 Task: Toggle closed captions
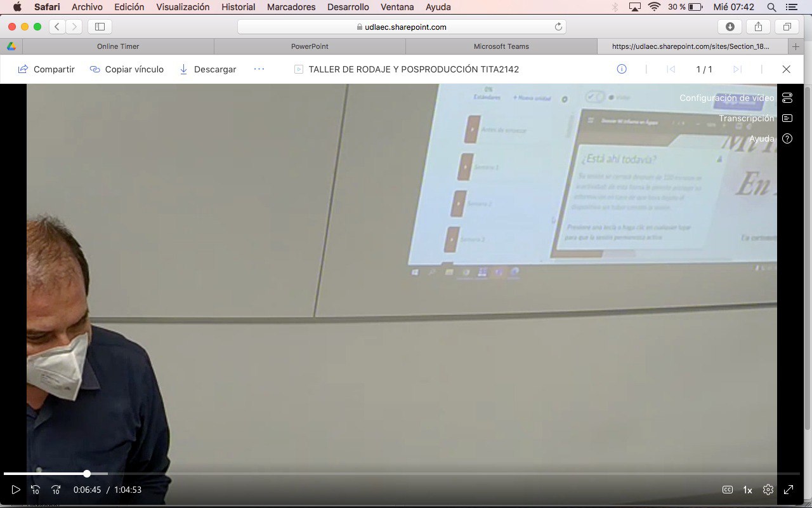click(728, 490)
